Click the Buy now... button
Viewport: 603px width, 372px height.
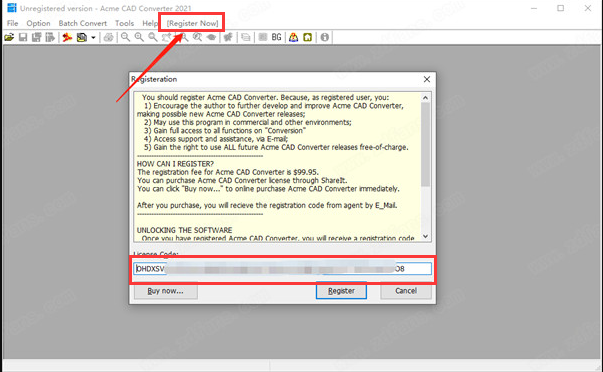[x=166, y=291]
